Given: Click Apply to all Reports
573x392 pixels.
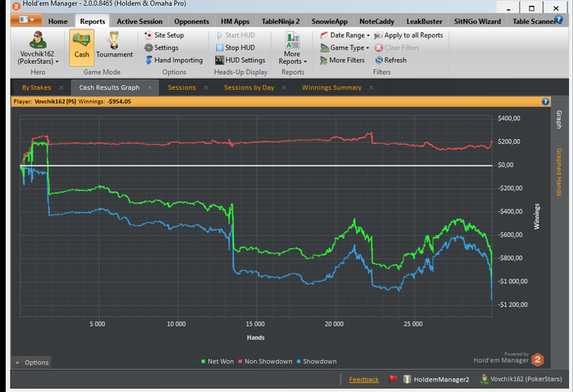Looking at the screenshot, I should tap(408, 35).
